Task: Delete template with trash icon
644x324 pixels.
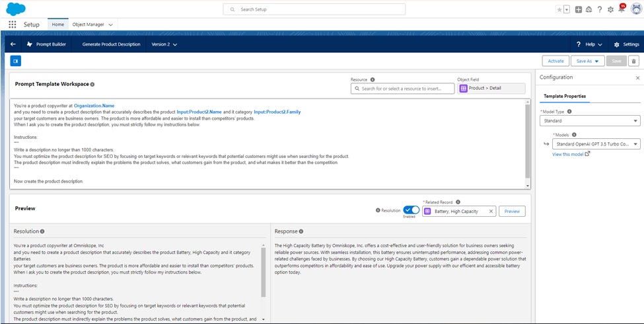Action: point(633,61)
